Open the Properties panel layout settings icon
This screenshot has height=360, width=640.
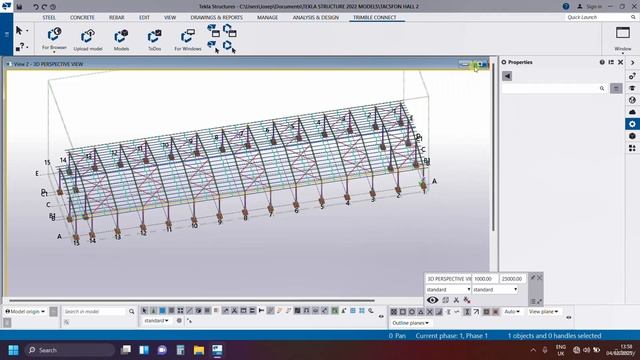[x=611, y=62]
